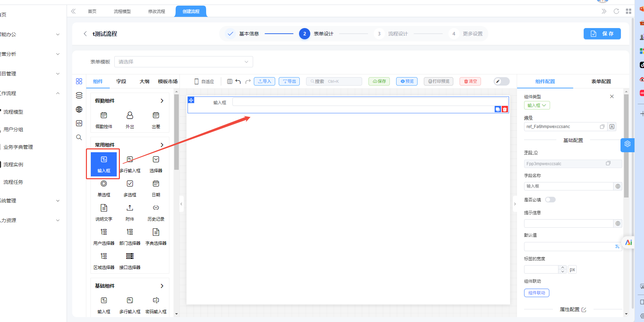This screenshot has width=644, height=322.
Task: Open the search sidebar icon
Action: tap(79, 137)
